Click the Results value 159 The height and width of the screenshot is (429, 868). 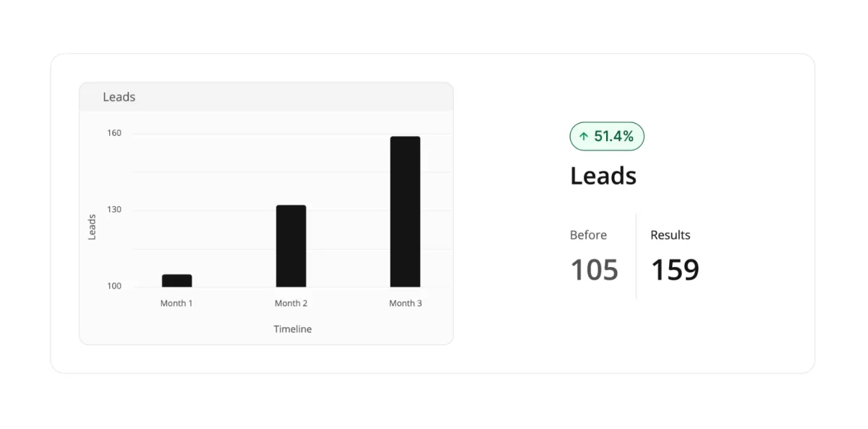point(675,270)
